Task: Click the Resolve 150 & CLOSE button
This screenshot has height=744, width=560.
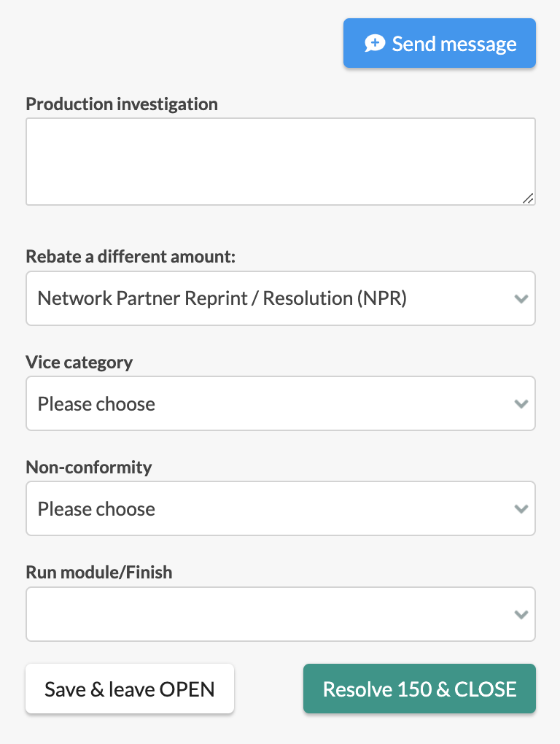Action: (x=420, y=689)
